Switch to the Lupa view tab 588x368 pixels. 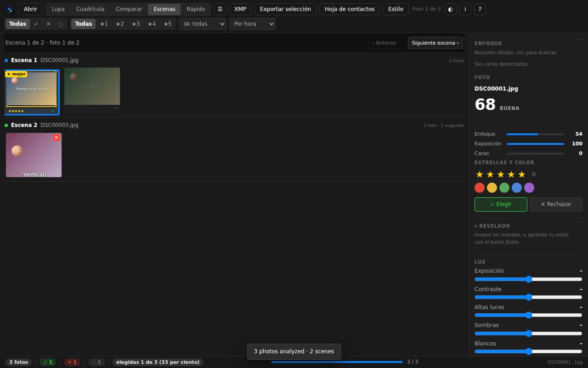tap(58, 9)
